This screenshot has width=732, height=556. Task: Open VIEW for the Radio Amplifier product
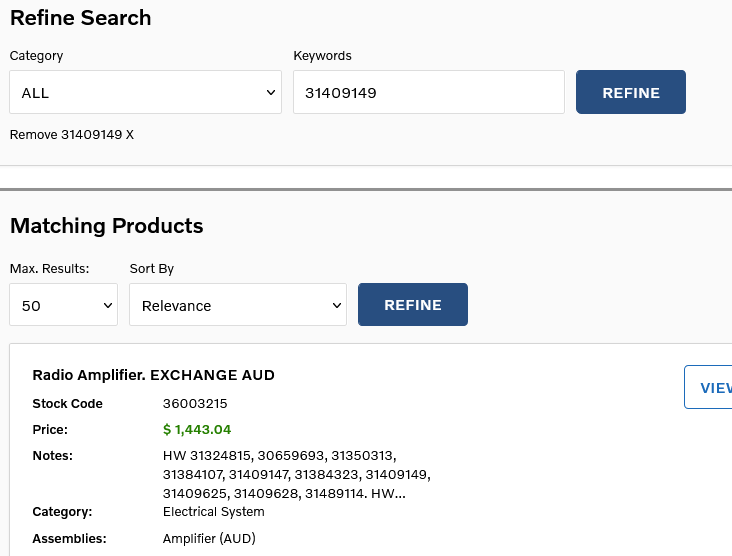pyautogui.click(x=712, y=388)
